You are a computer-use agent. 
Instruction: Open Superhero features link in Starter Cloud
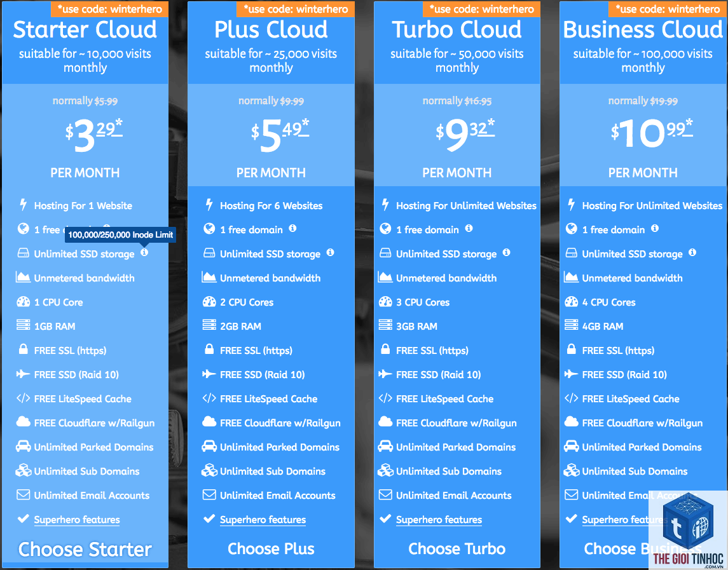[77, 520]
